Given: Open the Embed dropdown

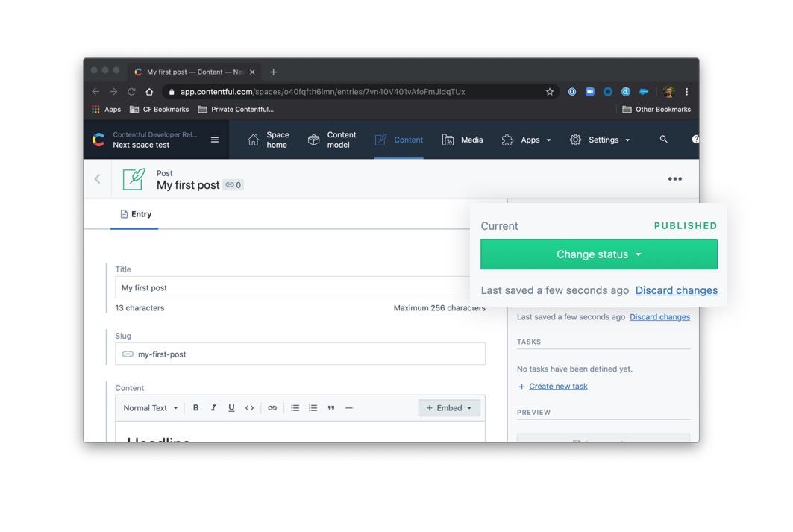Looking at the screenshot, I should click(449, 407).
